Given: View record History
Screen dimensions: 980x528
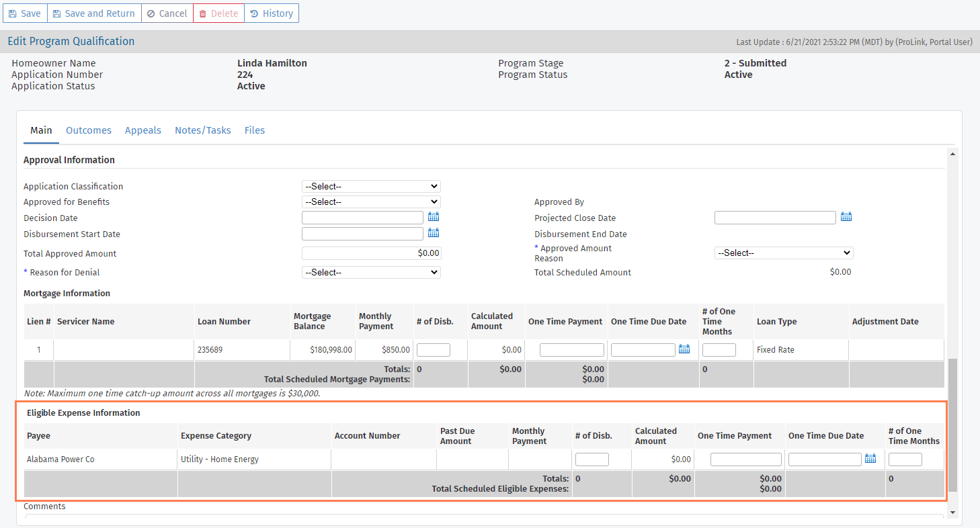Looking at the screenshot, I should 272,13.
